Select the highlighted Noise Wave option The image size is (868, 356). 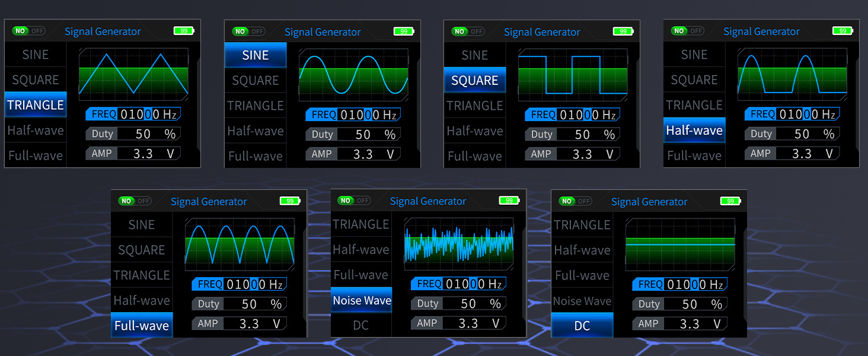[x=361, y=300]
